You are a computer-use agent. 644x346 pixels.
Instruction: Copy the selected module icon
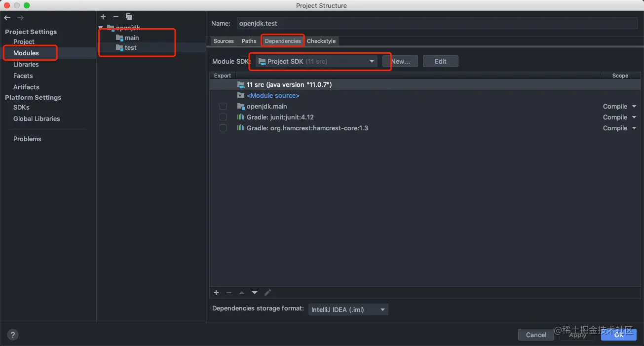[128, 17]
